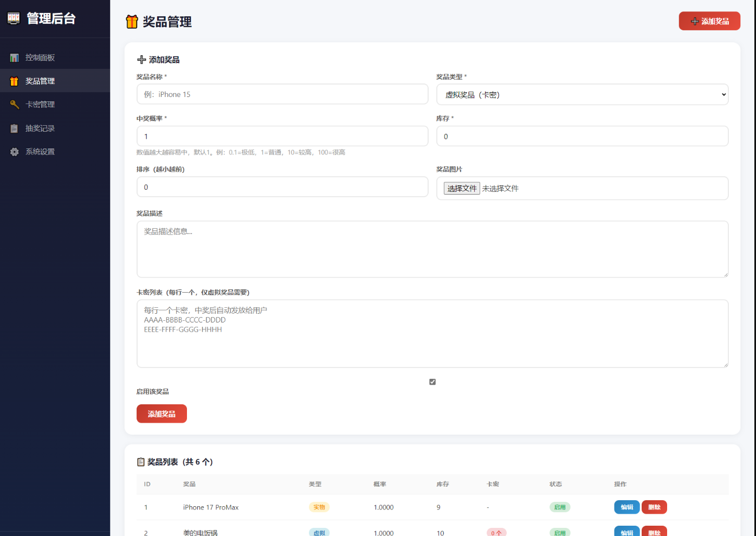Click the 卡密管理 key icon
This screenshot has width=756, height=536.
coord(15,105)
